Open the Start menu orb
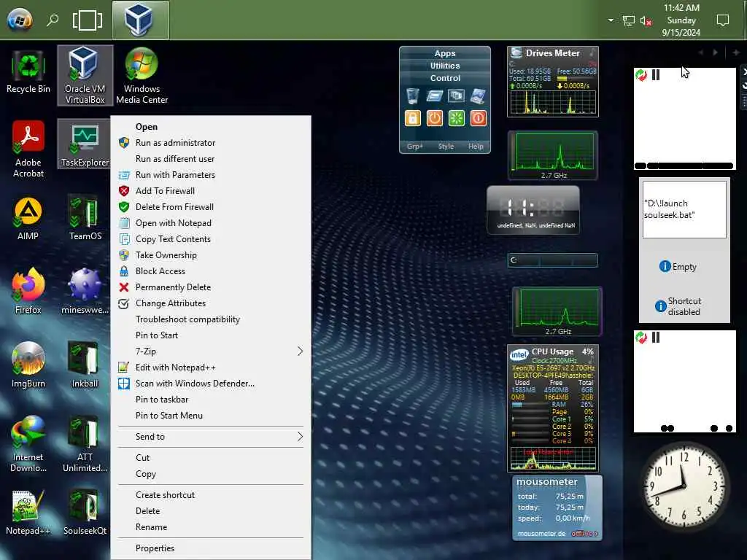The image size is (747, 560). [20, 20]
